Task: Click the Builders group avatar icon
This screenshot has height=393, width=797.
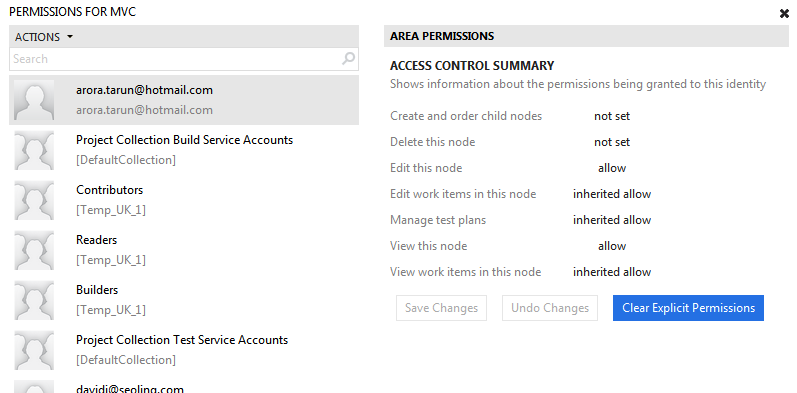Action: pos(34,299)
